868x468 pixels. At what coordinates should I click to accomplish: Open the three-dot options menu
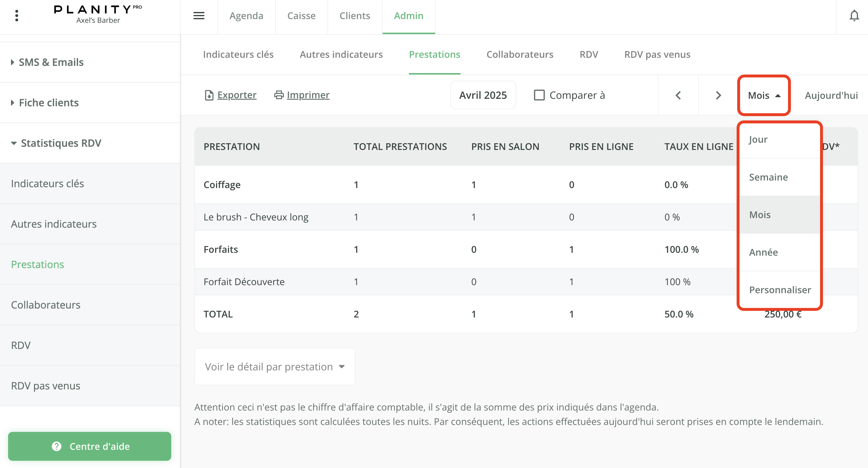click(16, 16)
